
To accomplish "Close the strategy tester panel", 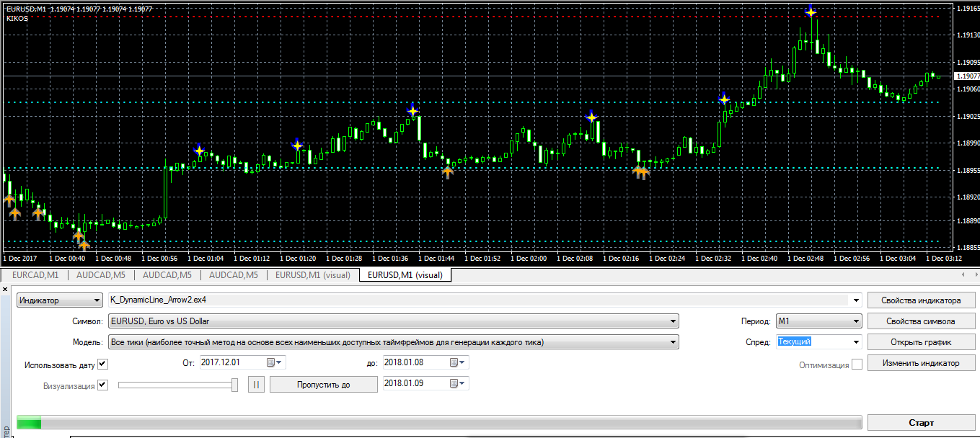I will click(6, 288).
